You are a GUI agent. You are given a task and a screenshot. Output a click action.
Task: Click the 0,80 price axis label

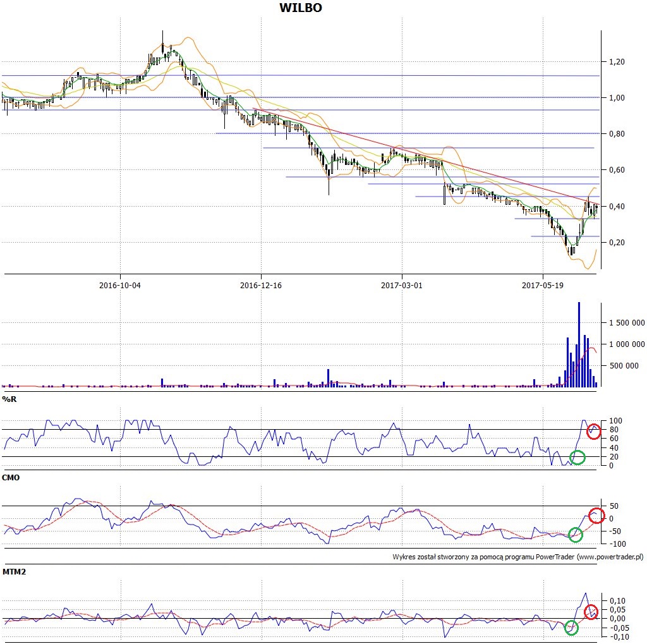[x=617, y=134]
